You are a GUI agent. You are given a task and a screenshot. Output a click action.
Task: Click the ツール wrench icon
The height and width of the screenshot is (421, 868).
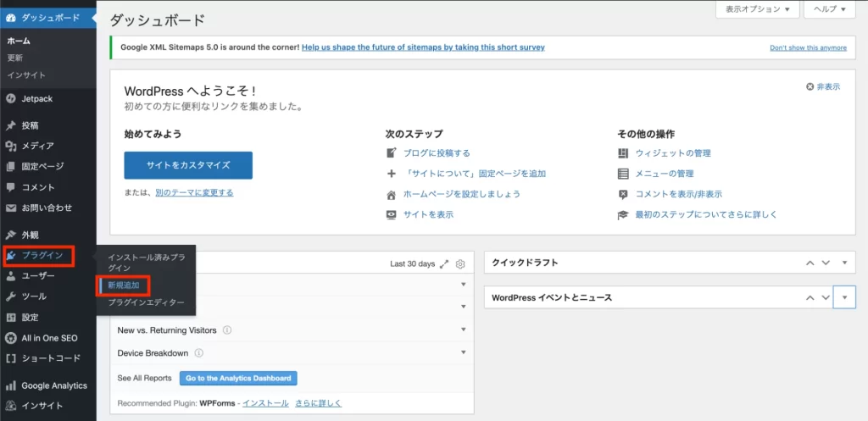pyautogui.click(x=11, y=296)
